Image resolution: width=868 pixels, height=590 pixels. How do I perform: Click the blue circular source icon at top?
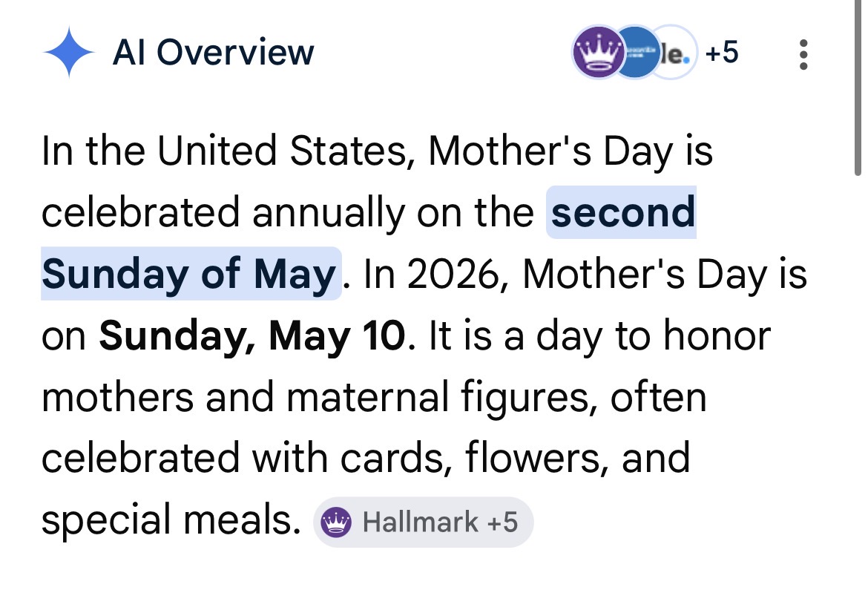click(637, 52)
